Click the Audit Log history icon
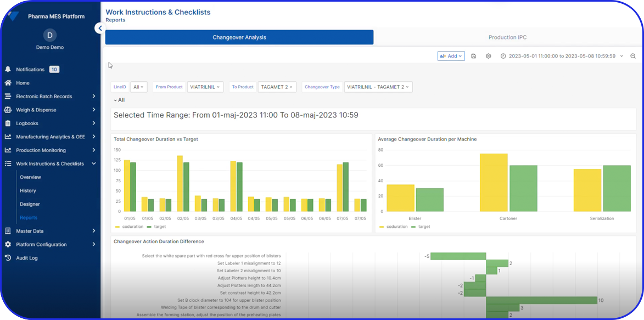This screenshot has width=644, height=320. [x=8, y=258]
